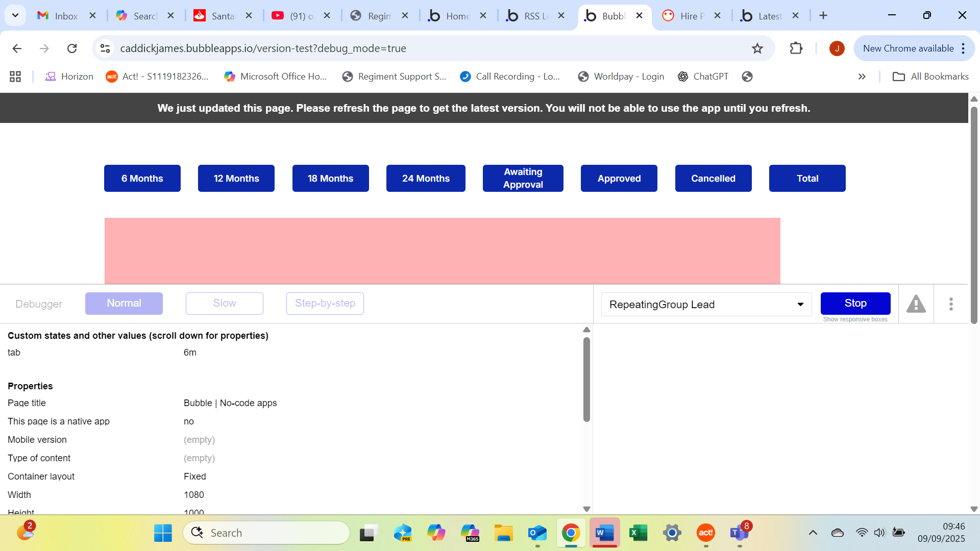Set debugger speed to Slow
Viewport: 980px width, 551px height.
coord(224,304)
